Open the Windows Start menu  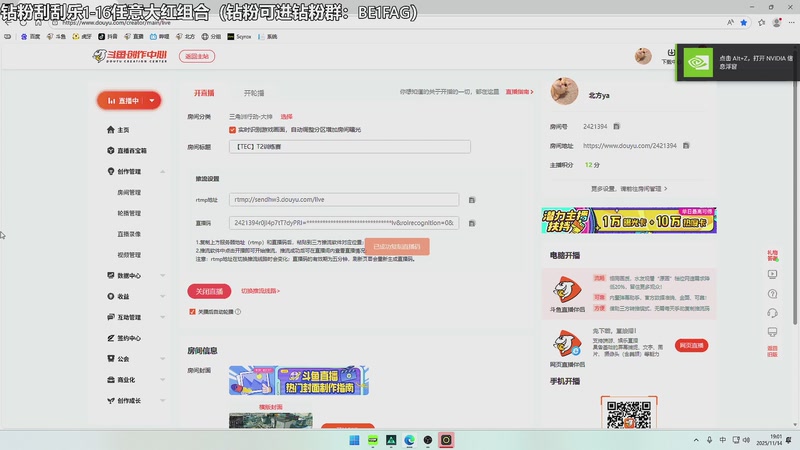pos(354,440)
